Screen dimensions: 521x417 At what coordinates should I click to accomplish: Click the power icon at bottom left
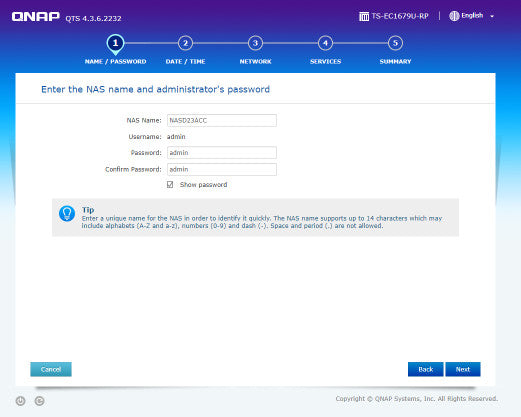coord(20,401)
